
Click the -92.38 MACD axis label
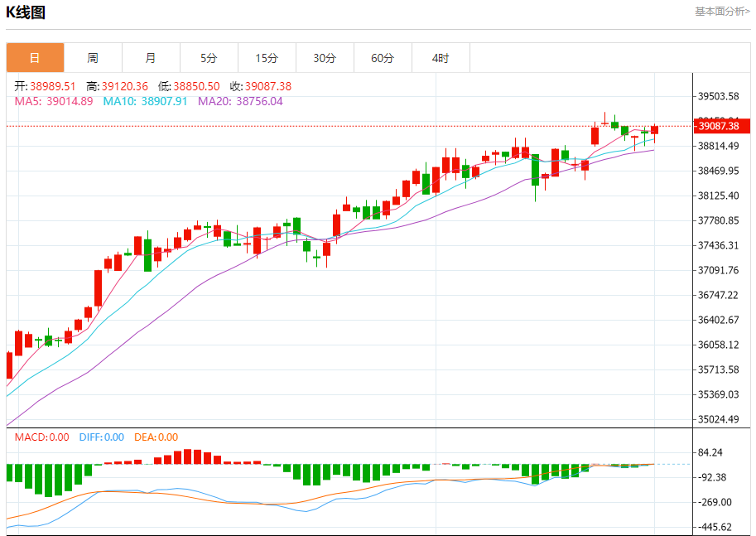point(712,478)
